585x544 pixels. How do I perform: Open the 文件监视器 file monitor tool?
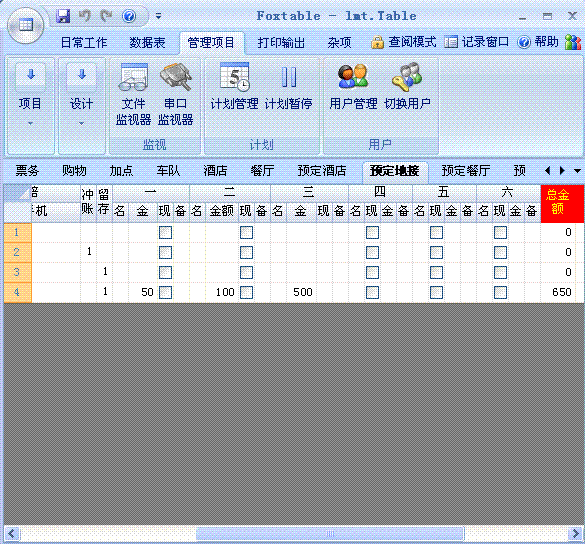tap(133, 94)
